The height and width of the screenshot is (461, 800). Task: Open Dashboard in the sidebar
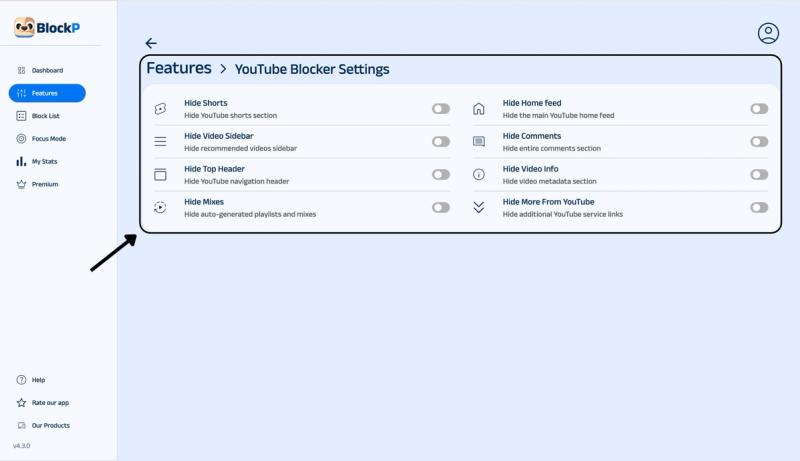click(47, 70)
